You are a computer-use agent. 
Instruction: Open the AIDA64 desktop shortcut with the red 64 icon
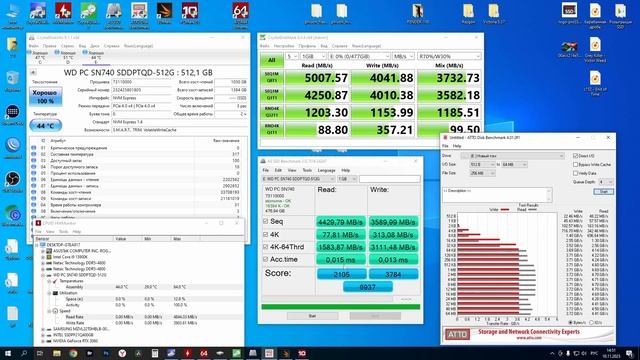click(240, 16)
